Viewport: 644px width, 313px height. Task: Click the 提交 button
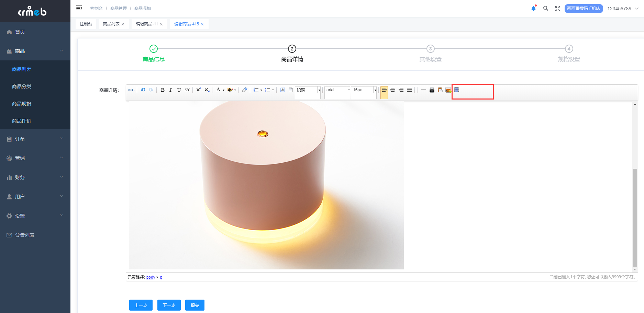pyautogui.click(x=195, y=305)
